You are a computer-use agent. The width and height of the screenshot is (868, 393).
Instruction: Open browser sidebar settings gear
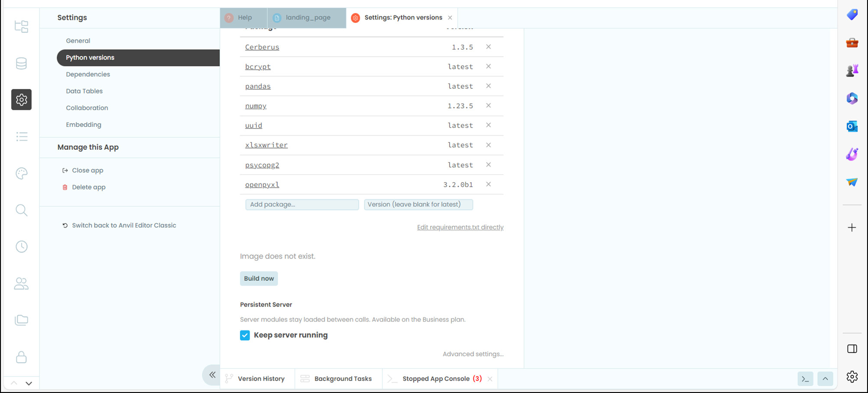852,377
